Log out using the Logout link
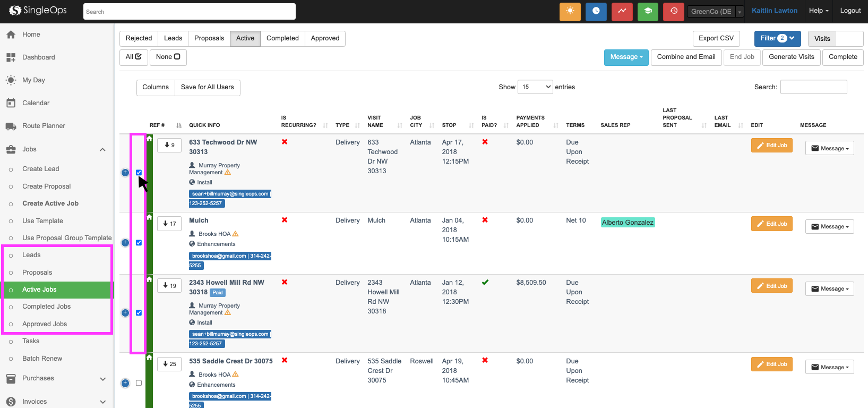Screen dimensions: 868x408 tap(850, 11)
